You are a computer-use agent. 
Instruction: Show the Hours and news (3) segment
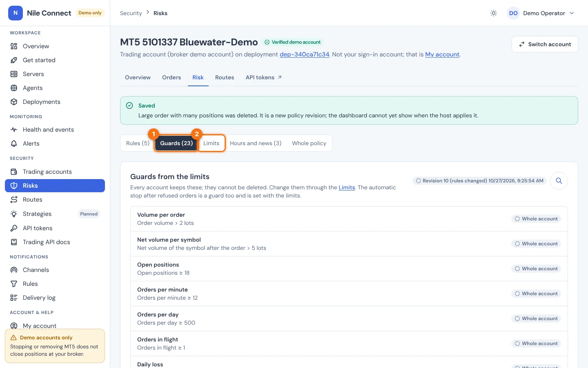pos(256,143)
